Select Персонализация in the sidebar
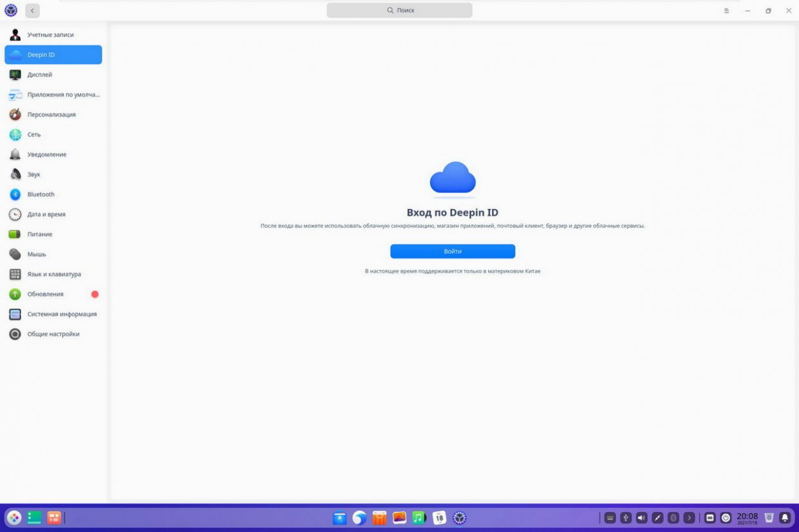The width and height of the screenshot is (799, 532). [x=51, y=115]
